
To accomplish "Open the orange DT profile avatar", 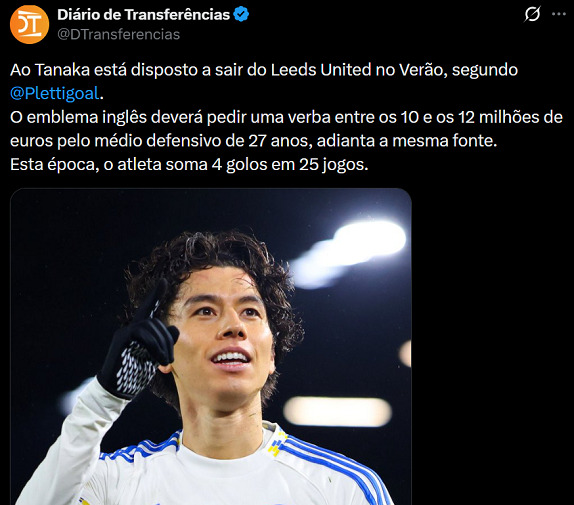I will [29, 25].
